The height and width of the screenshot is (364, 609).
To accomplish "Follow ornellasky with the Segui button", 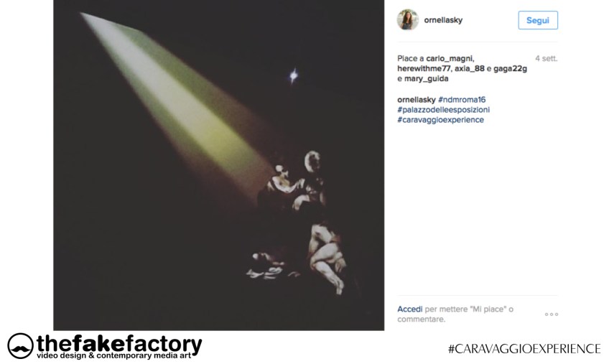I will point(538,20).
